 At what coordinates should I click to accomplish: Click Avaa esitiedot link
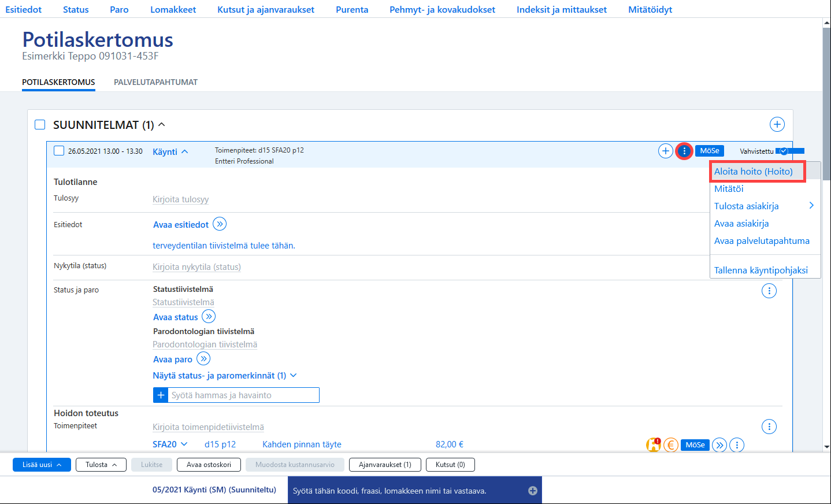(181, 224)
